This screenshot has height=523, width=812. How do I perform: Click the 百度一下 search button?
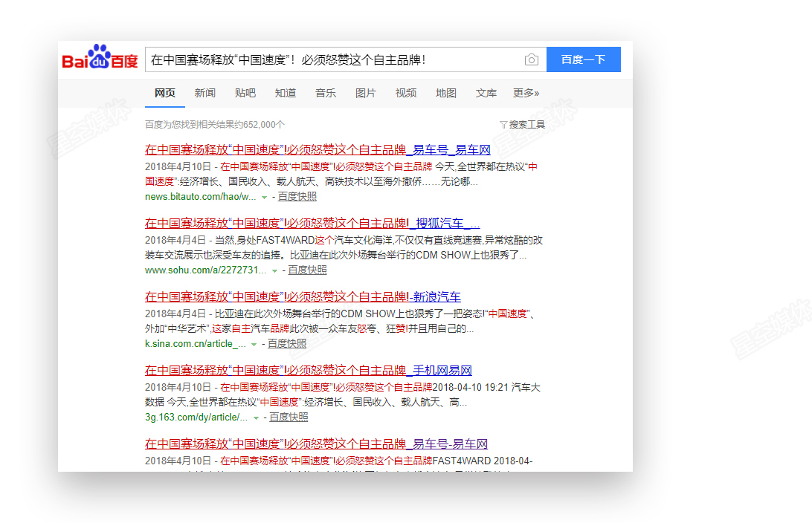coord(584,59)
